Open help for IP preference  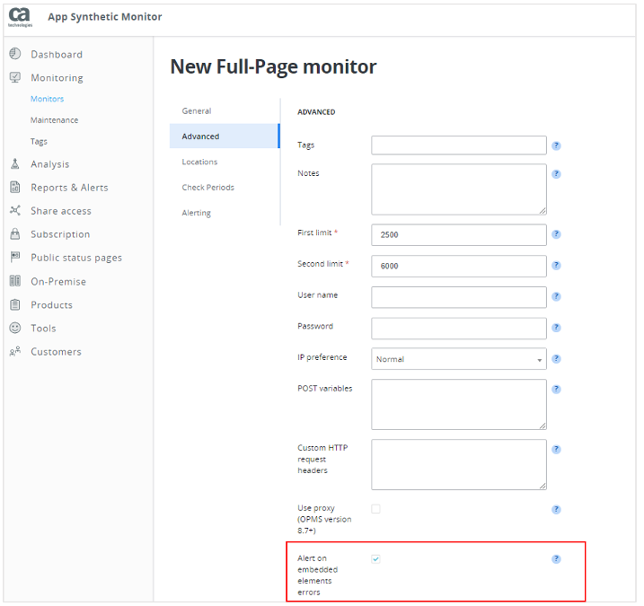point(556,359)
